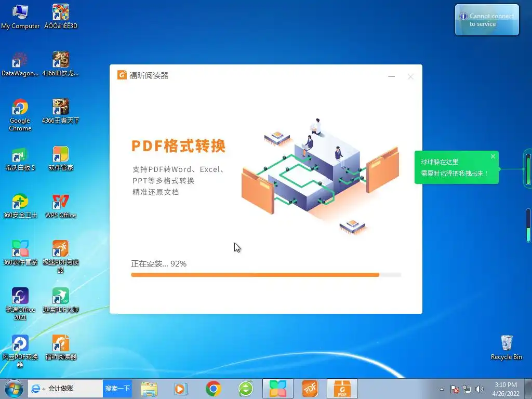
Task: Click the 正在安装... 92% status text
Action: point(159,263)
